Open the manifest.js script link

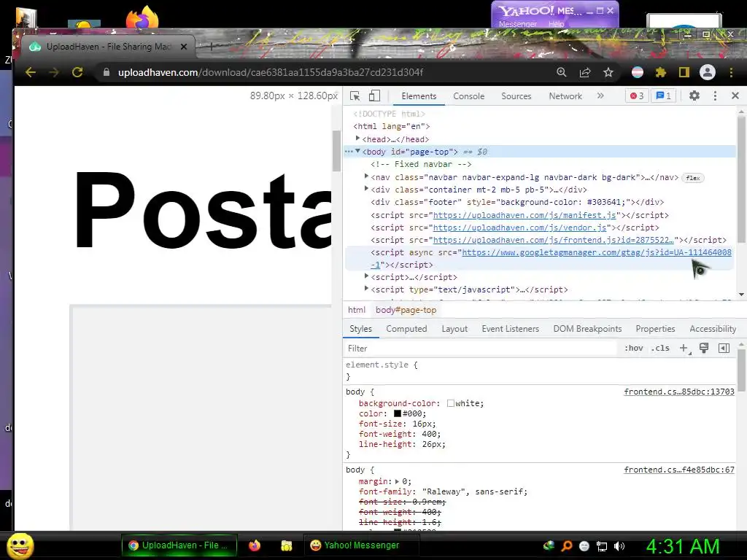coord(525,215)
